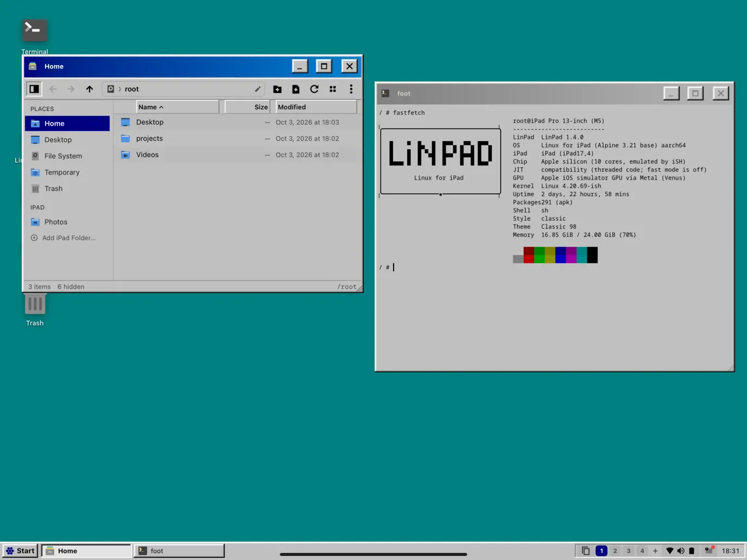Click the Memory usage line in foot
Viewport: 747px width, 560px height.
574,235
